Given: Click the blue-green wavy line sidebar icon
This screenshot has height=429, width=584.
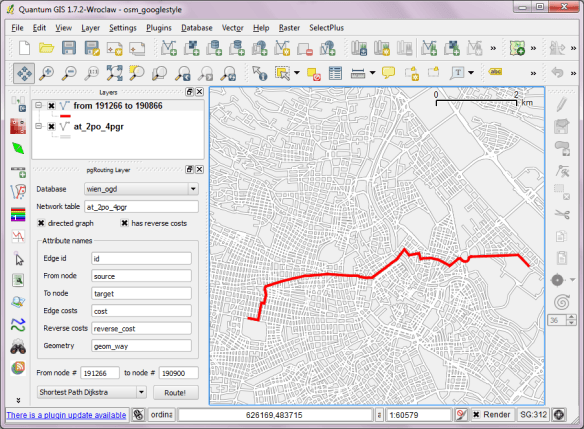Looking at the screenshot, I should [x=18, y=325].
